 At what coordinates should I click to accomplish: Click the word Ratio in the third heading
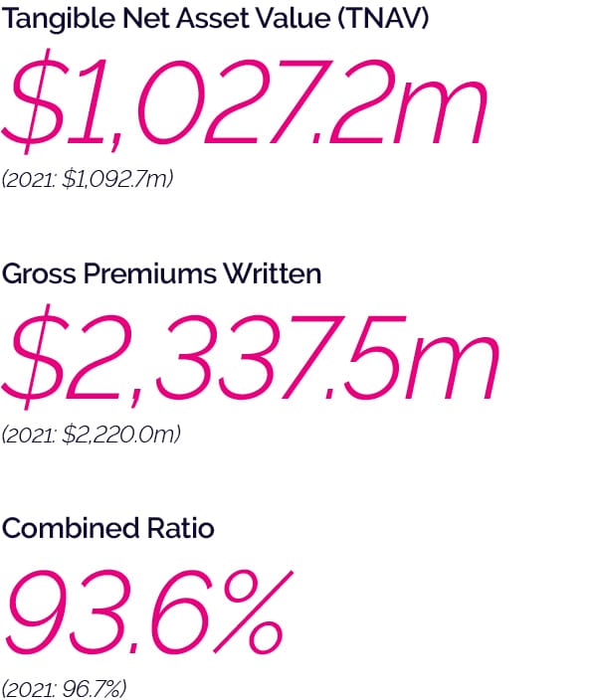(180, 528)
